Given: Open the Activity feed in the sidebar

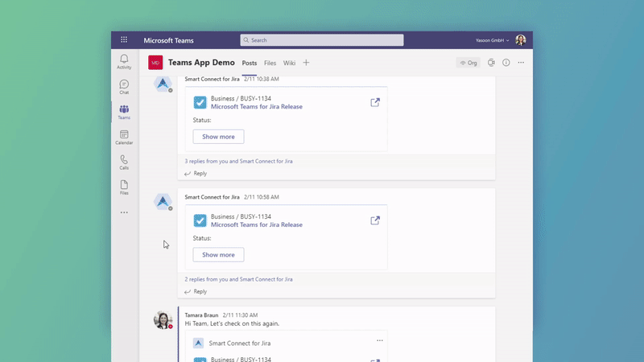Looking at the screenshot, I should pyautogui.click(x=124, y=61).
